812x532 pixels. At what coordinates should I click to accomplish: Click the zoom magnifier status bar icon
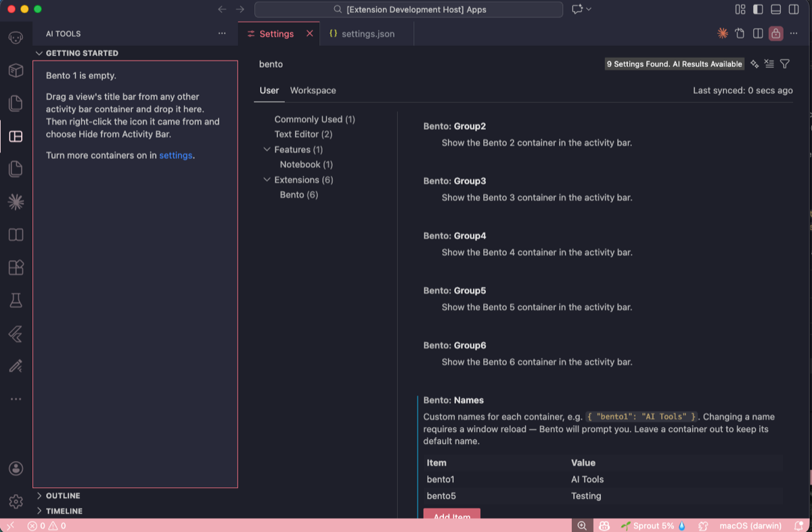[582, 526]
